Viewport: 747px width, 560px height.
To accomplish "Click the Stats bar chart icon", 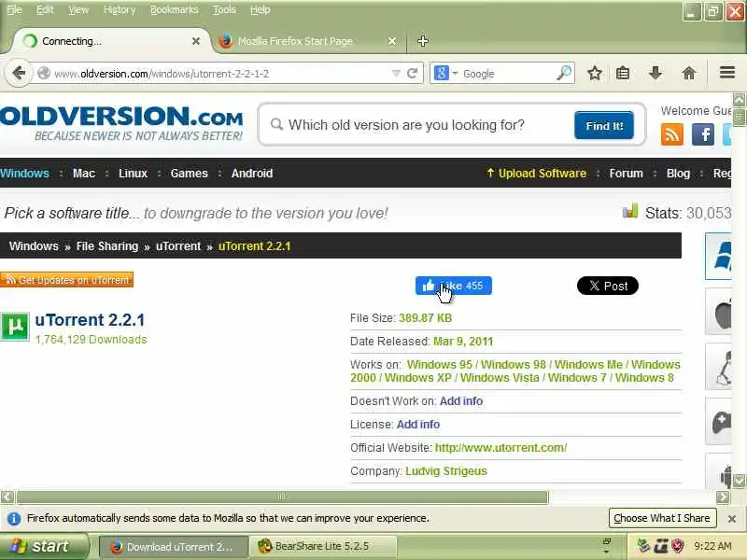I will click(x=629, y=211).
